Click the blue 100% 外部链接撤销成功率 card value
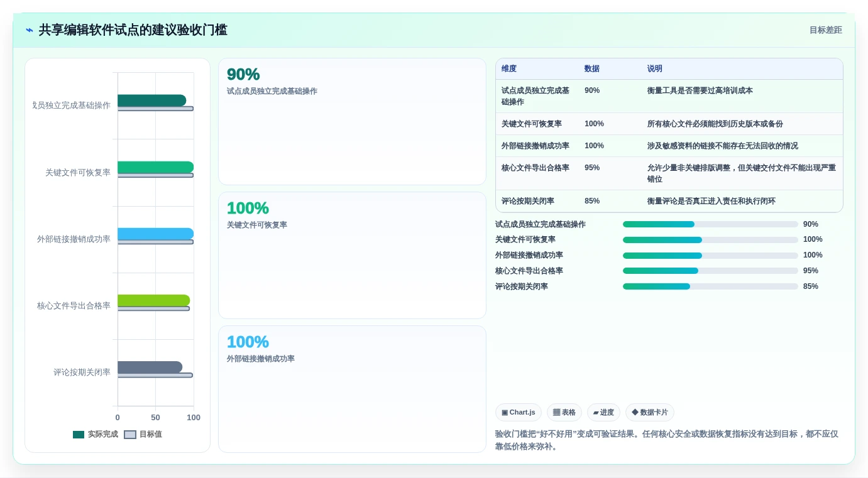Image resolution: width=868 pixels, height=478 pixels. point(248,342)
